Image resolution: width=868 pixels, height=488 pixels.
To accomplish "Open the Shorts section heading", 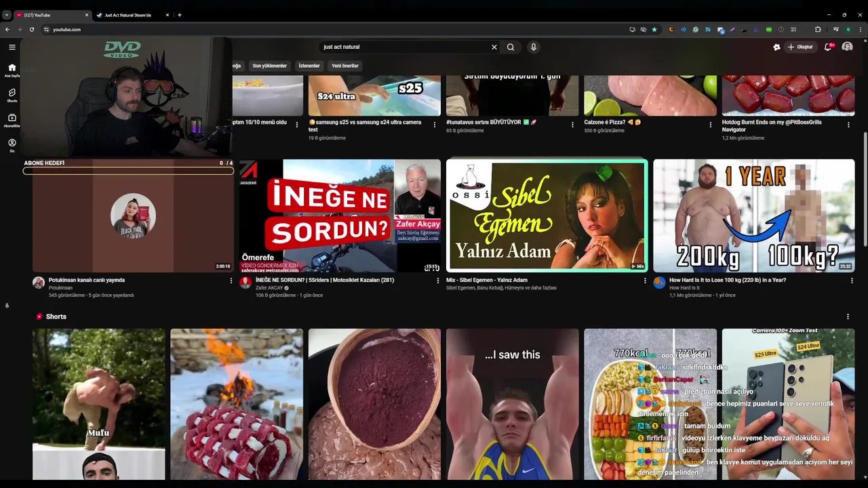I will [56, 317].
